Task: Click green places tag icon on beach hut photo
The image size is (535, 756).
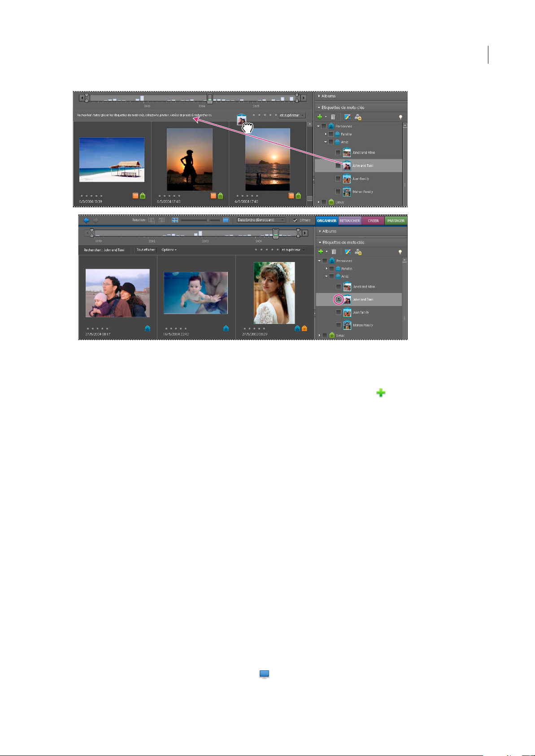Action: point(143,196)
